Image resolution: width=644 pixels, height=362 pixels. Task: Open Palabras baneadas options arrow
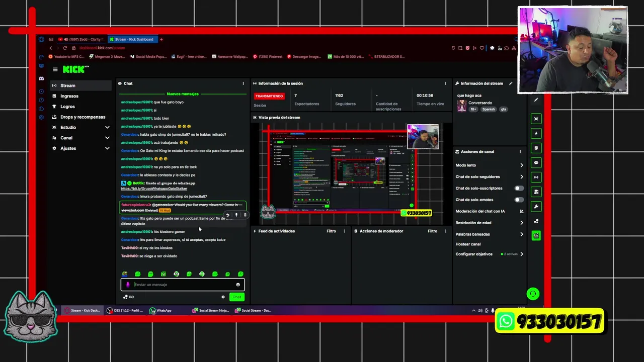(x=521, y=234)
